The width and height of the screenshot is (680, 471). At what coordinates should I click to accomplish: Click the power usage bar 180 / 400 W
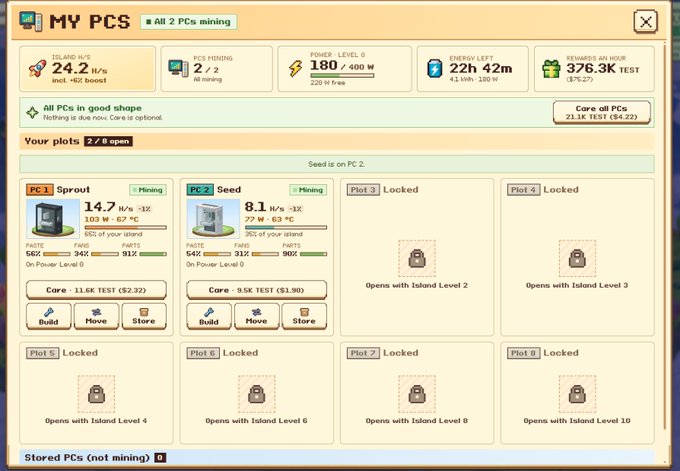[x=342, y=75]
